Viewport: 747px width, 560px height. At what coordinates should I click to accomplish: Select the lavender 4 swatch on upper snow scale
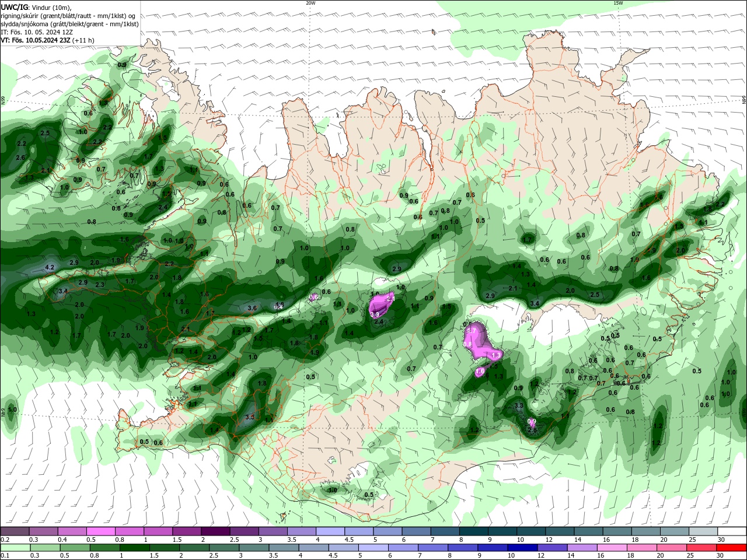coord(330,531)
